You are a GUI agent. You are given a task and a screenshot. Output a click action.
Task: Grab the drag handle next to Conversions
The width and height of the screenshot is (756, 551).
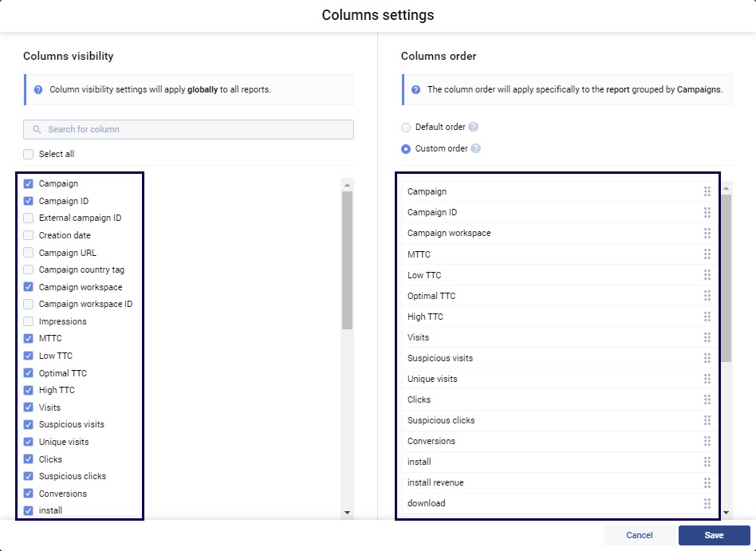[x=707, y=441]
